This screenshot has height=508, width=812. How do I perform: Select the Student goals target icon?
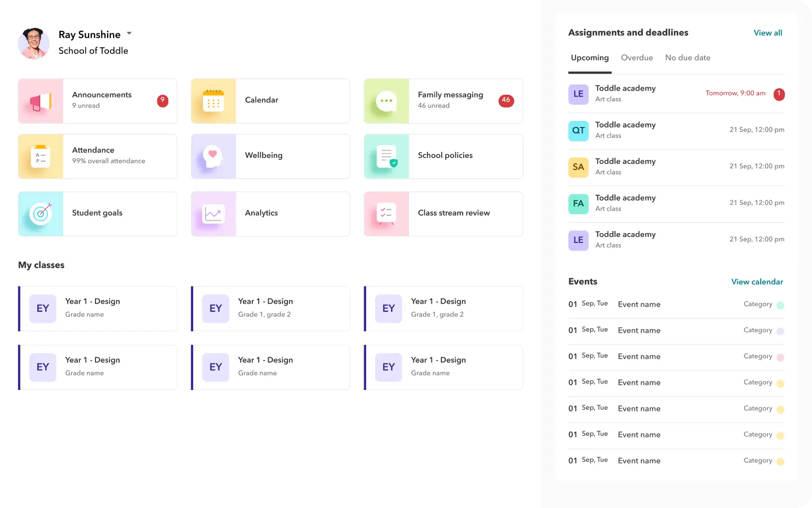(40, 214)
